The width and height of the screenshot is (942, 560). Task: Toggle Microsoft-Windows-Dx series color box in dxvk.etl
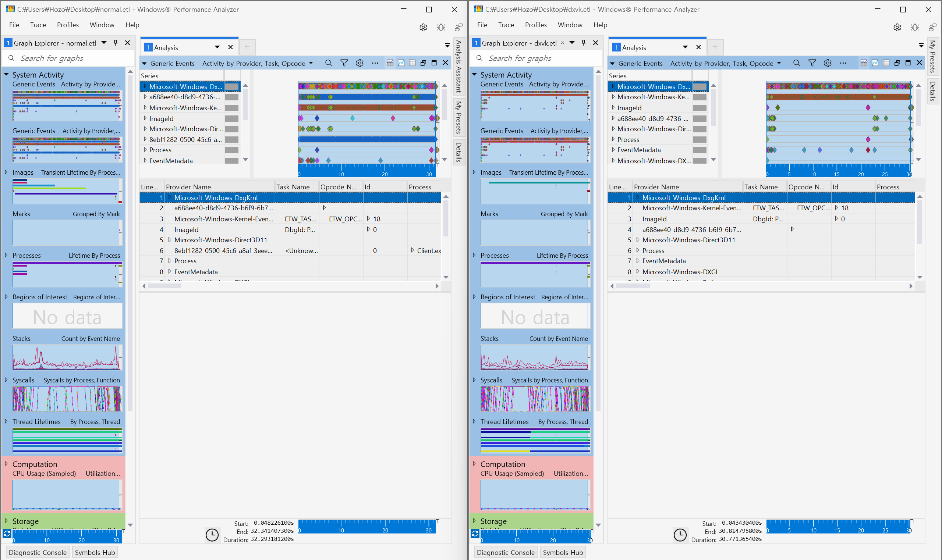700,86
